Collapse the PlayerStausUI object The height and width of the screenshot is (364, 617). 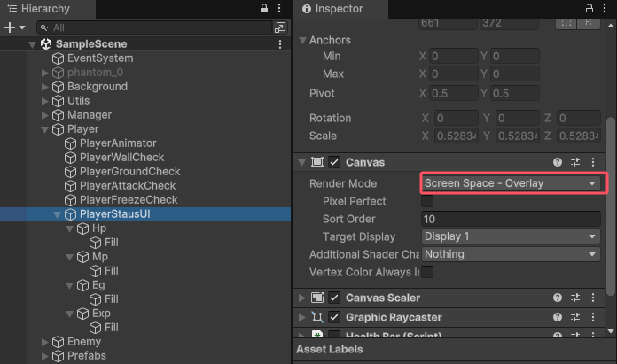[x=57, y=214]
